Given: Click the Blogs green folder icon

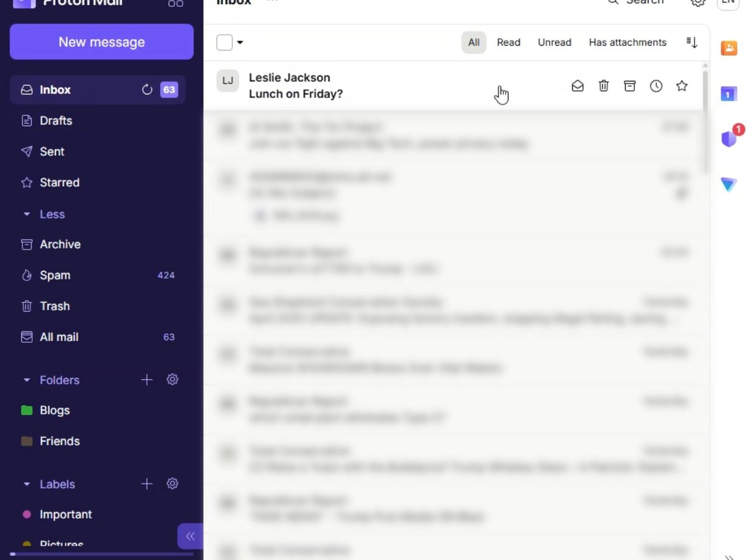Looking at the screenshot, I should point(27,411).
